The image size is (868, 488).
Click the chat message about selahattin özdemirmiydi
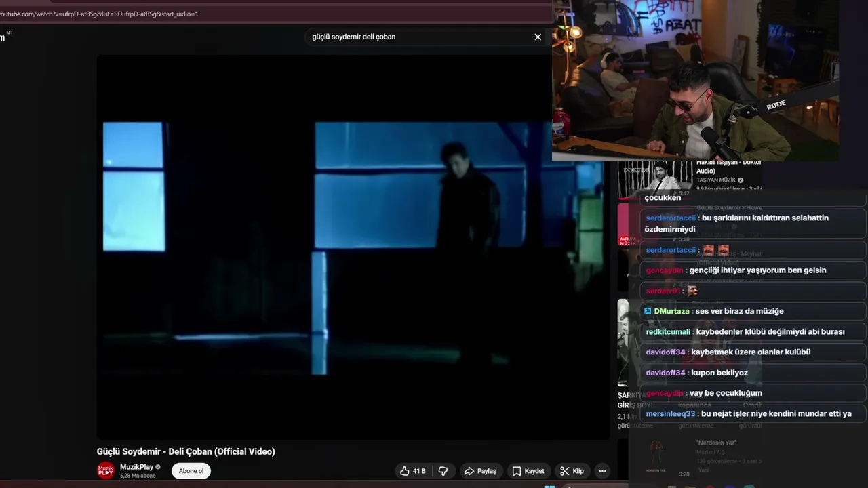[x=753, y=224]
